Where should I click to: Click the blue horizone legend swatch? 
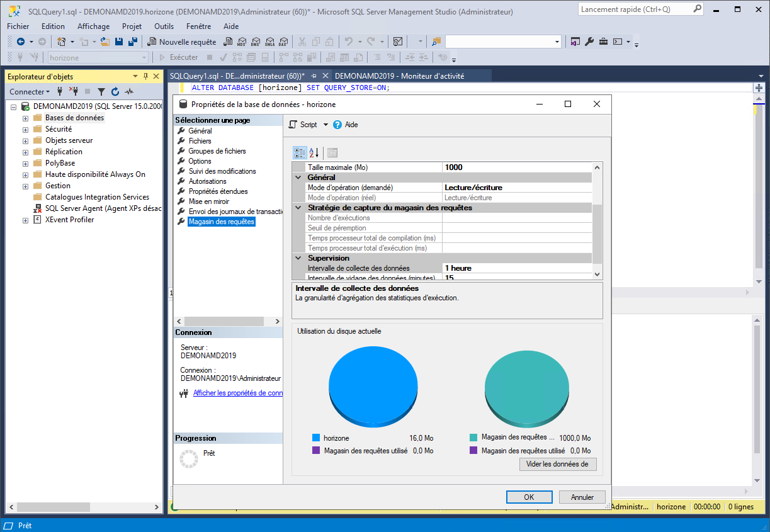[316, 438]
